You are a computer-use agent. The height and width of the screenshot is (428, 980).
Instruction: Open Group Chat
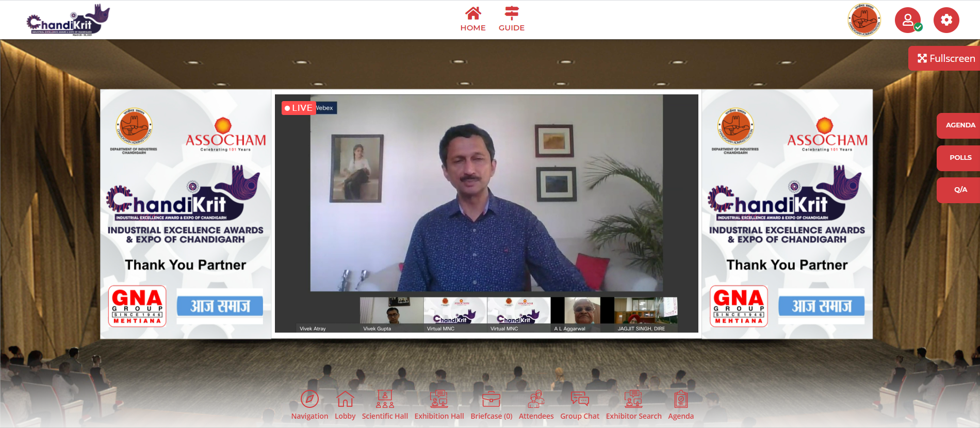pyautogui.click(x=580, y=399)
